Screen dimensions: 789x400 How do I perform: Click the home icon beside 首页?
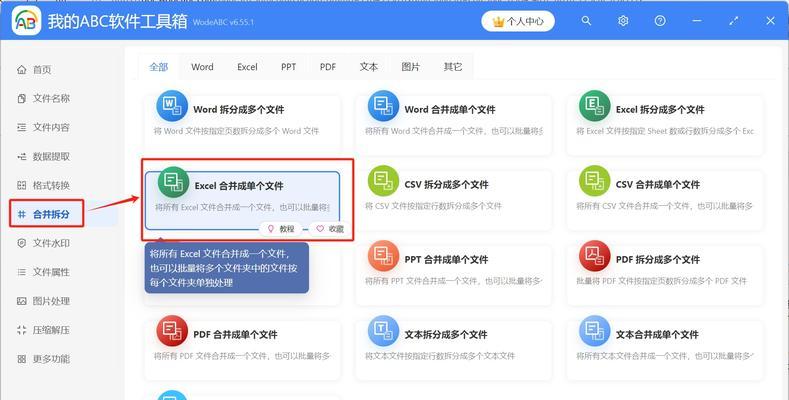(22, 70)
